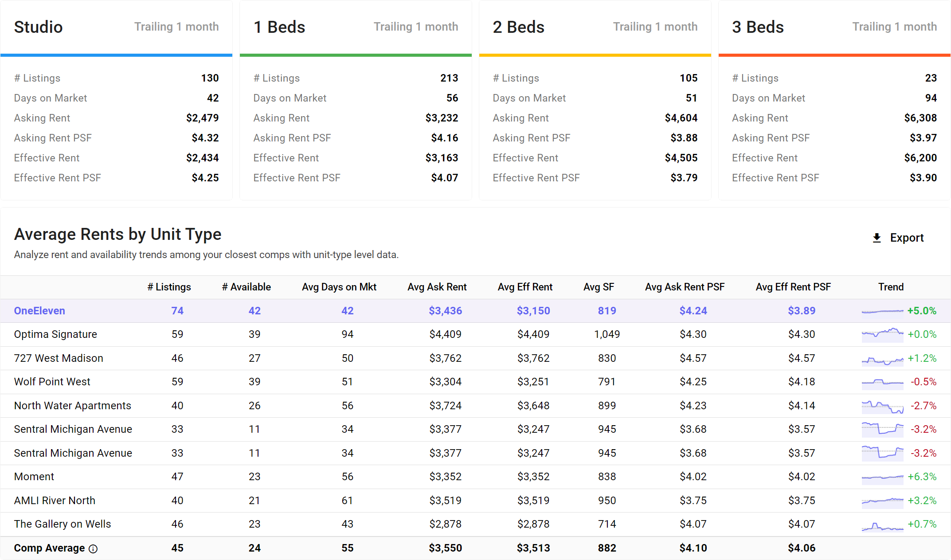The image size is (951, 560).
Task: Click OneEleven's +5.0% trend percentage
Action: [923, 311]
